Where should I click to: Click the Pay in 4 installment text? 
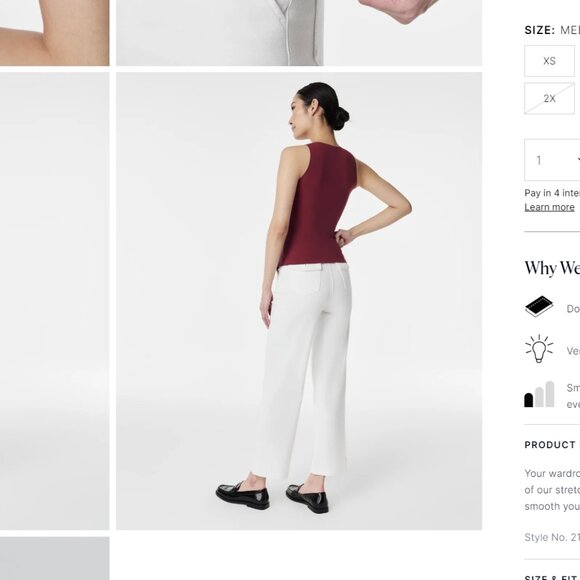point(552,193)
